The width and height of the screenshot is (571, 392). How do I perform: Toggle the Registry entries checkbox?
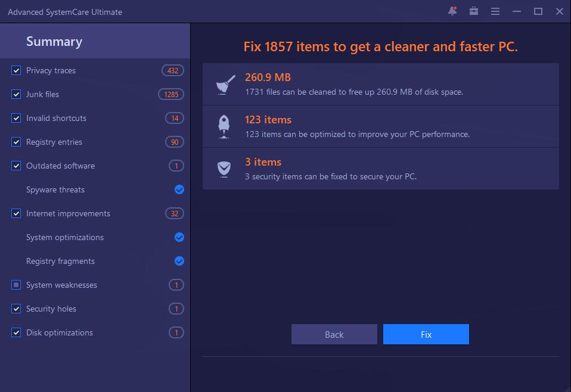16,142
